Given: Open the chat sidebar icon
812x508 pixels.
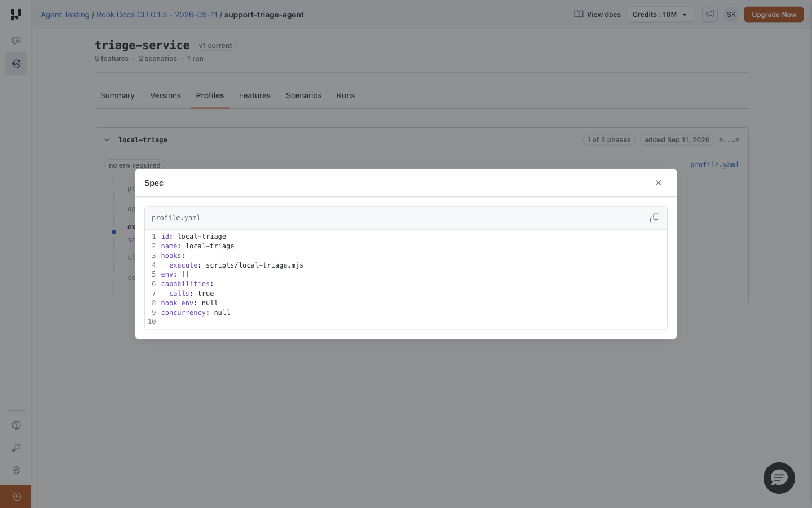Looking at the screenshot, I should (16, 41).
